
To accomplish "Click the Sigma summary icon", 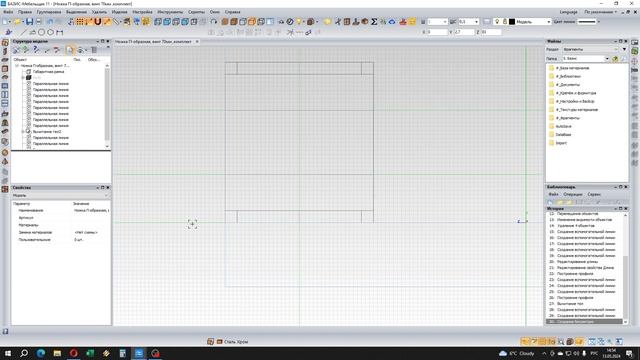I will [374, 22].
